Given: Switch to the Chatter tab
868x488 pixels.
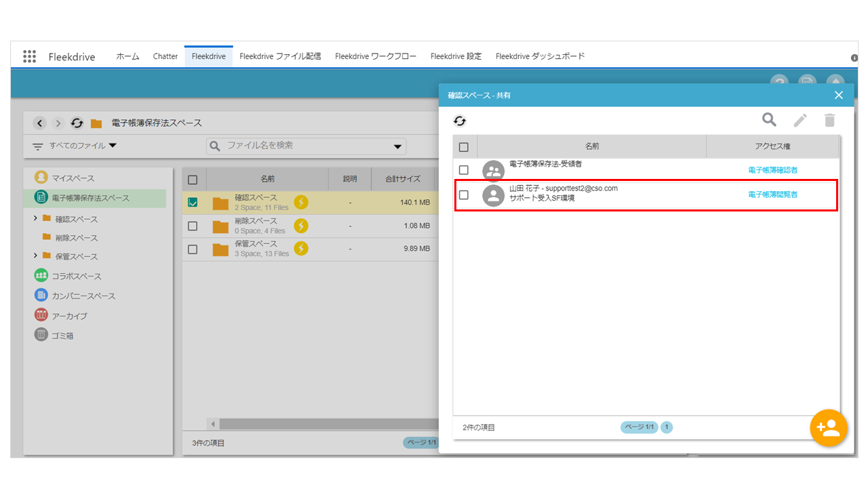Looking at the screenshot, I should (x=165, y=56).
